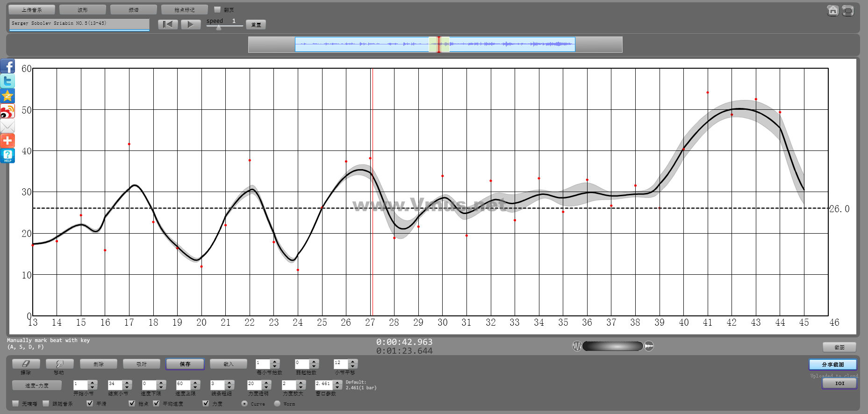The image size is (868, 414).
Task: Select the move 移动 tool icon
Action: 59,364
